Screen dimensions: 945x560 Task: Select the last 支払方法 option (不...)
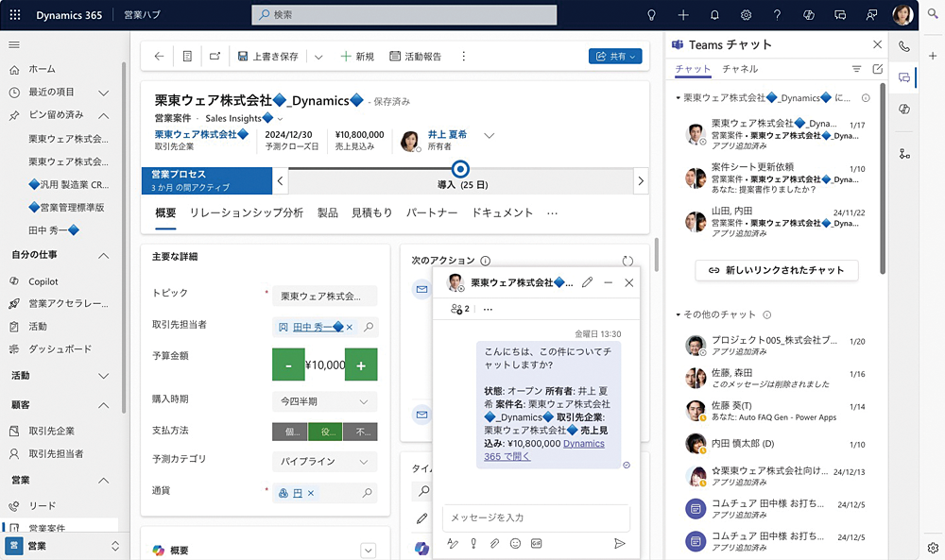360,432
